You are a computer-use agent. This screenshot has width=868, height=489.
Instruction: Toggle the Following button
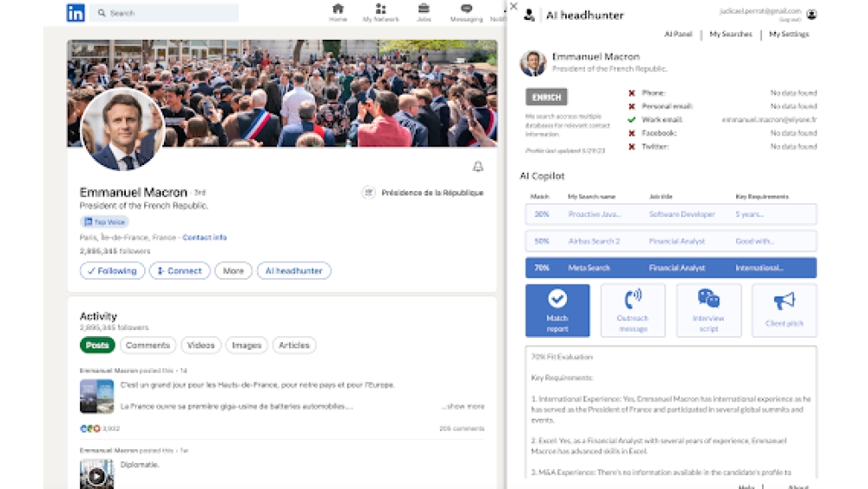[112, 271]
